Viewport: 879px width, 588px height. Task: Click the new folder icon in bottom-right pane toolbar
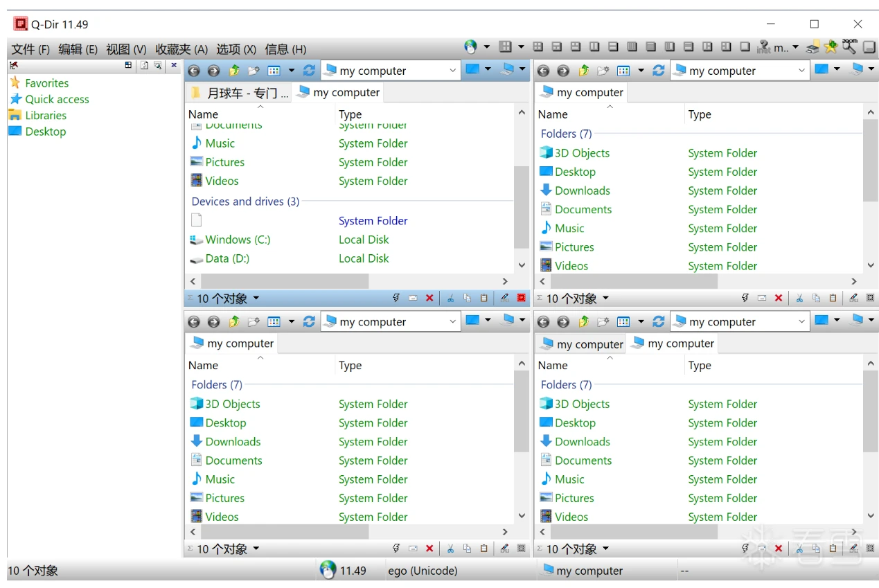(603, 321)
